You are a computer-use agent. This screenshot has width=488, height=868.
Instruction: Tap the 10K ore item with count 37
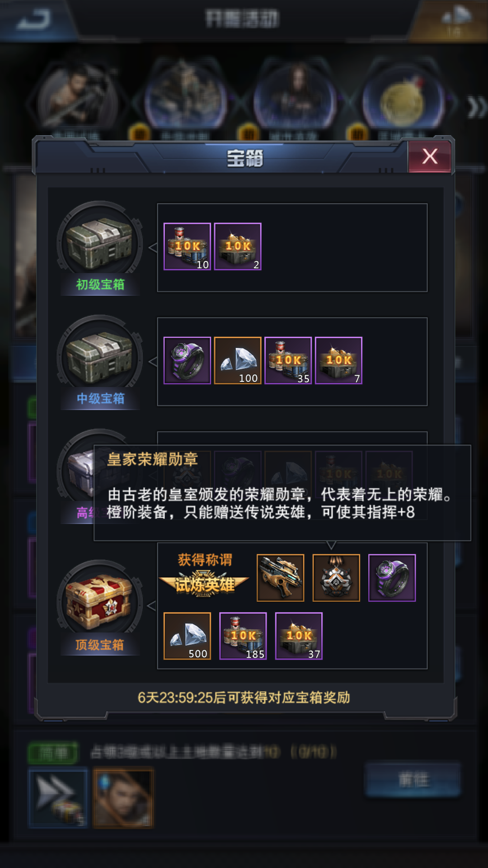(299, 636)
